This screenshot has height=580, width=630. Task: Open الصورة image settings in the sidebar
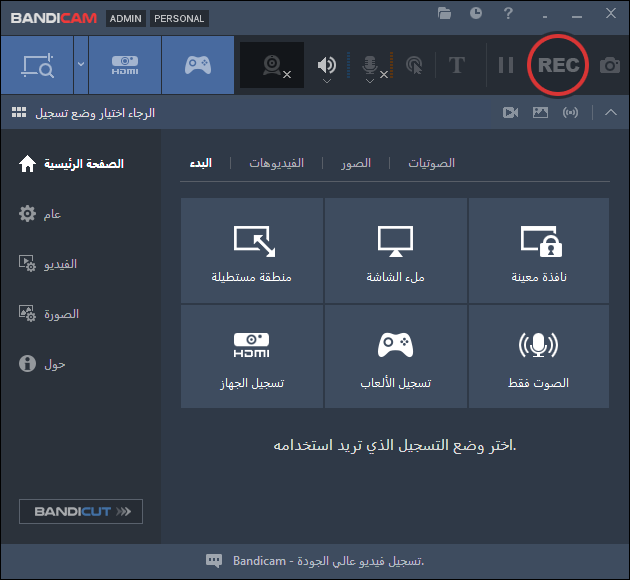pos(49,314)
